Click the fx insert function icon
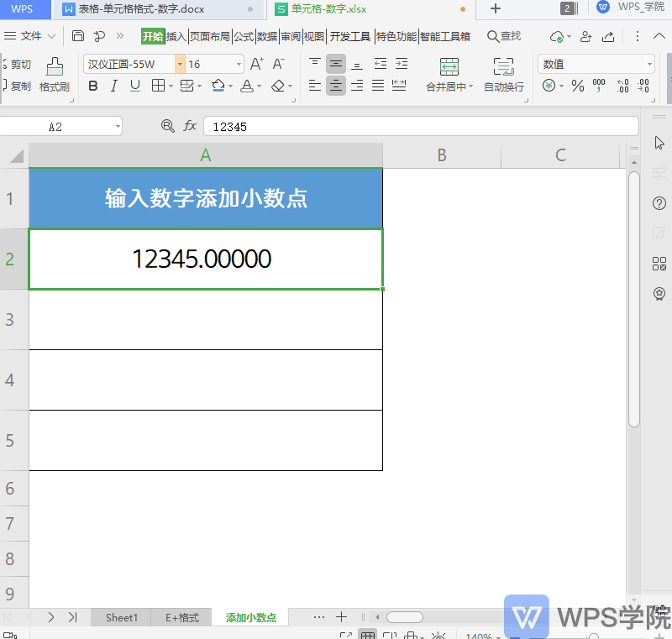 click(190, 126)
